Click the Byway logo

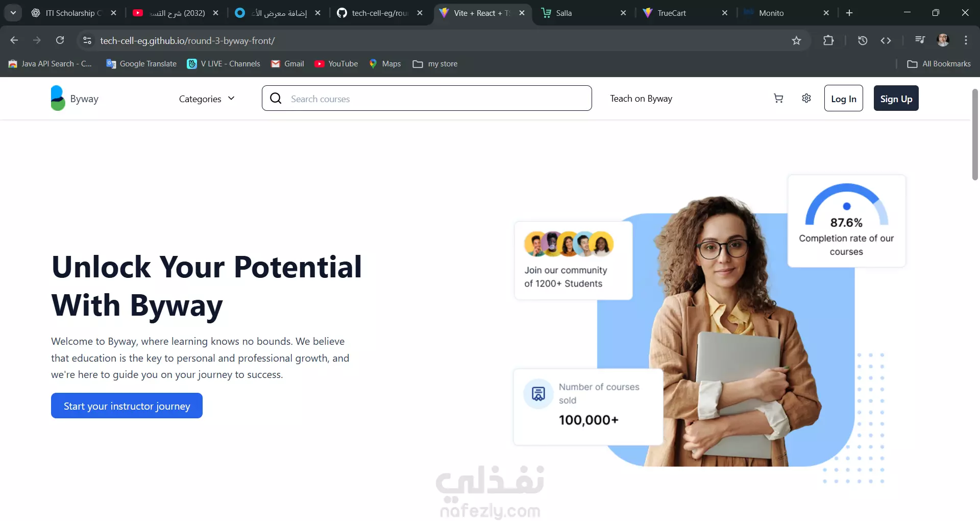[x=75, y=98]
